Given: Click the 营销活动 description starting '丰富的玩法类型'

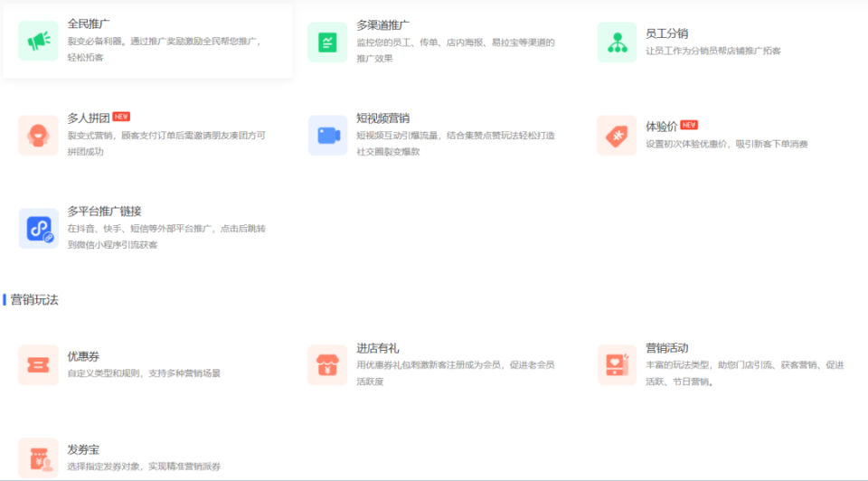Looking at the screenshot, I should pos(744,373).
